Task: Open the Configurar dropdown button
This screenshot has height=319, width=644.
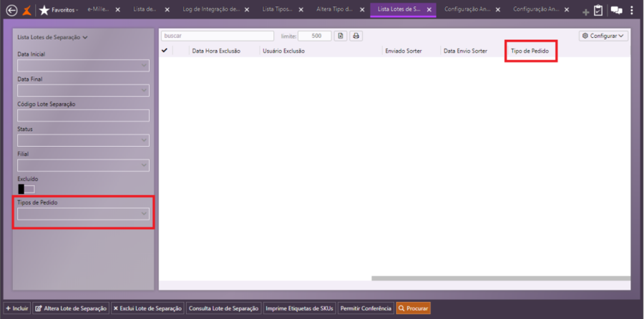Action: [603, 36]
